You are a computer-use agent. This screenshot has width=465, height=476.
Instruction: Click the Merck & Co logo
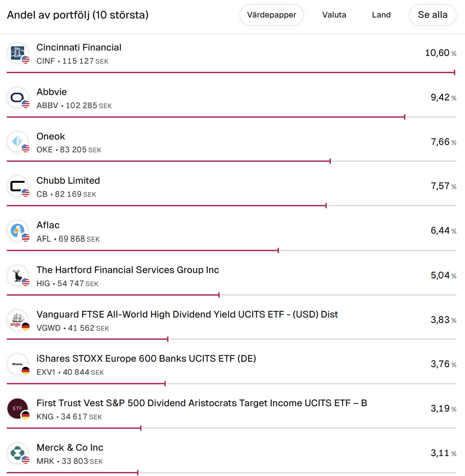coord(18,453)
